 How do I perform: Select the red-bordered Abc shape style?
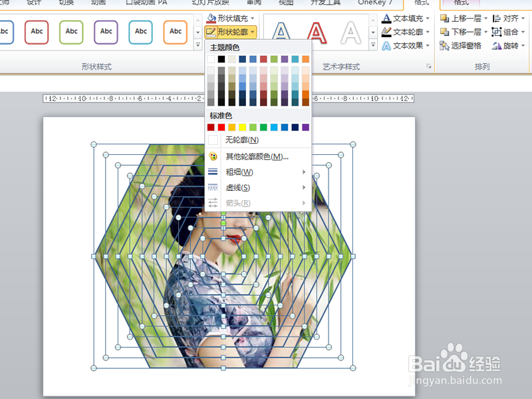[37, 32]
